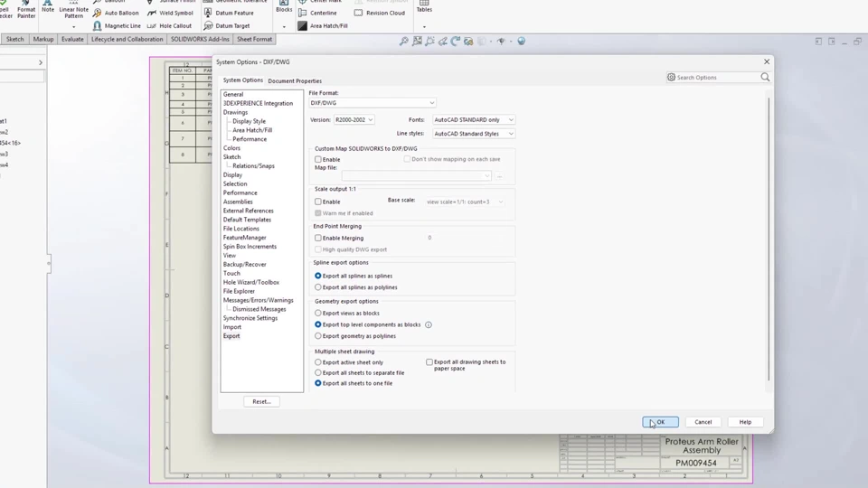868x488 pixels.
Task: Click the Cancel button
Action: pos(703,422)
